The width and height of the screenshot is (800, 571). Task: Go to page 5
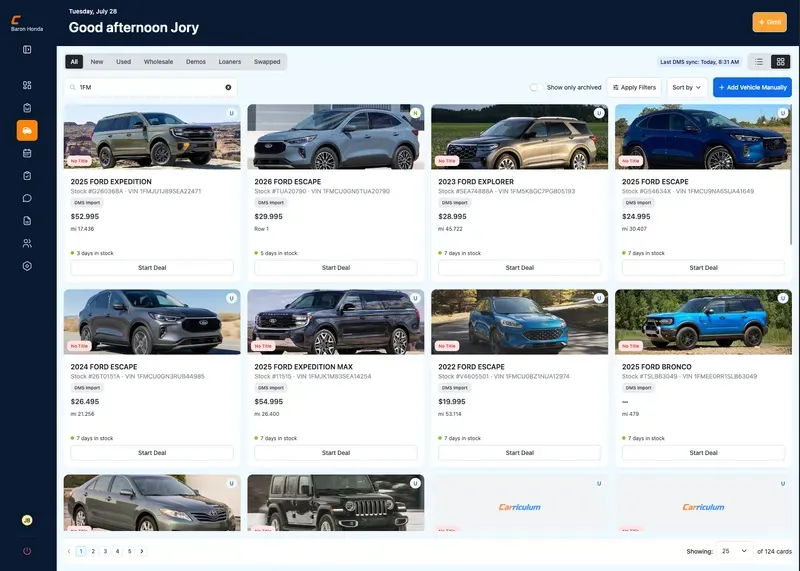click(130, 551)
